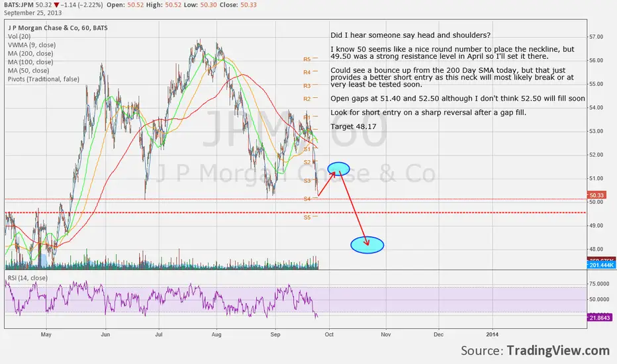The width and height of the screenshot is (617, 364).
Task: Click the 48.00 price axis label
Action: pyautogui.click(x=596, y=249)
